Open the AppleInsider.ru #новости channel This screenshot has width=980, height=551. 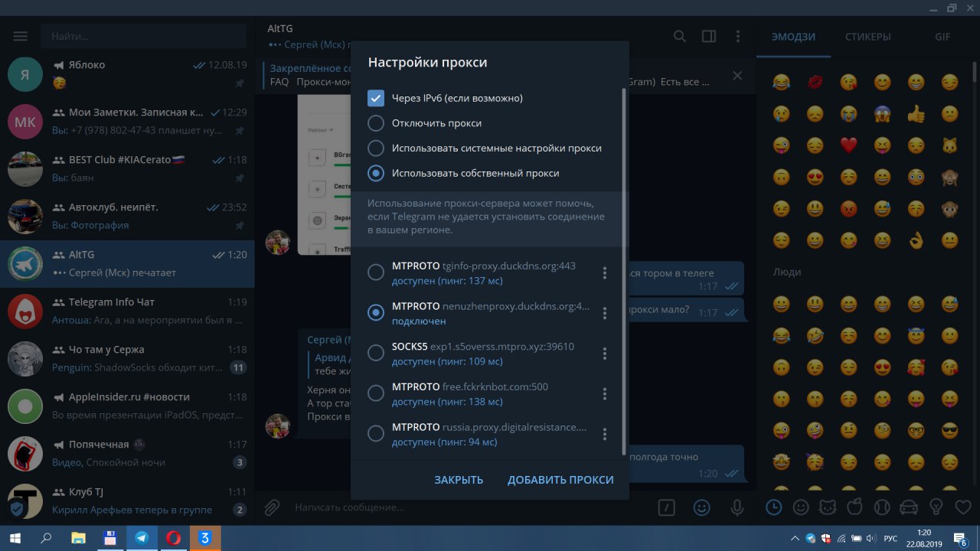tap(127, 406)
